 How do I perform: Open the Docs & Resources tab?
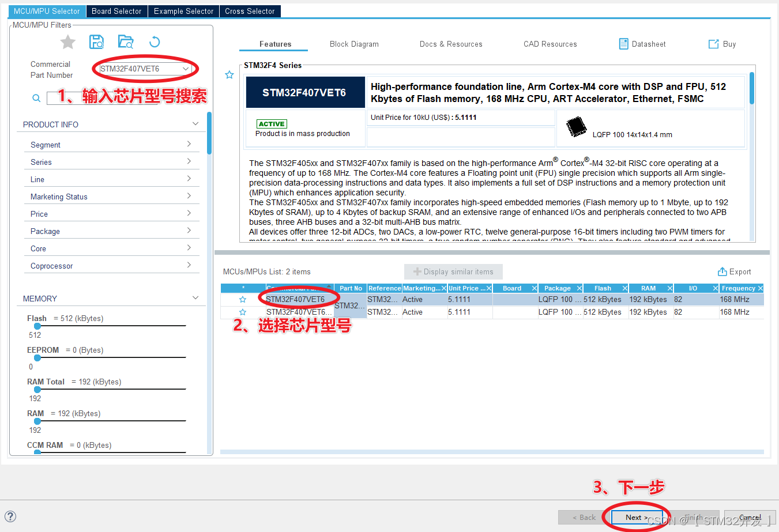pos(451,44)
